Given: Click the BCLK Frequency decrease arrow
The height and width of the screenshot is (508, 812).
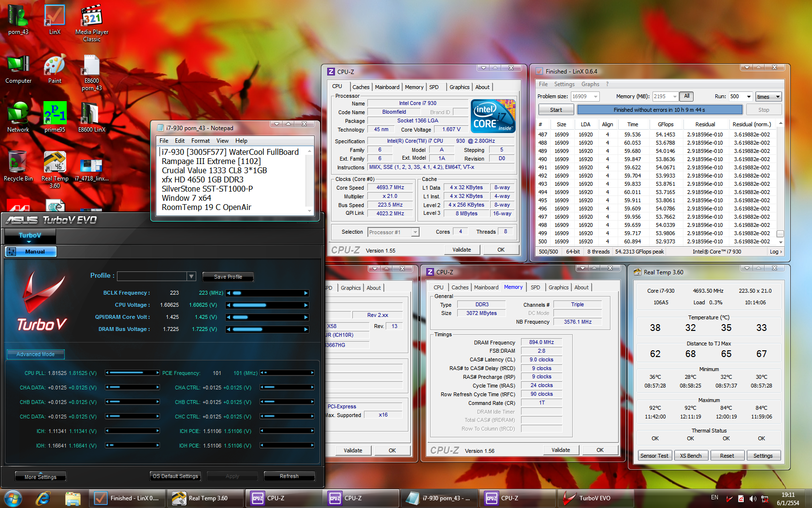Looking at the screenshot, I should (229, 293).
